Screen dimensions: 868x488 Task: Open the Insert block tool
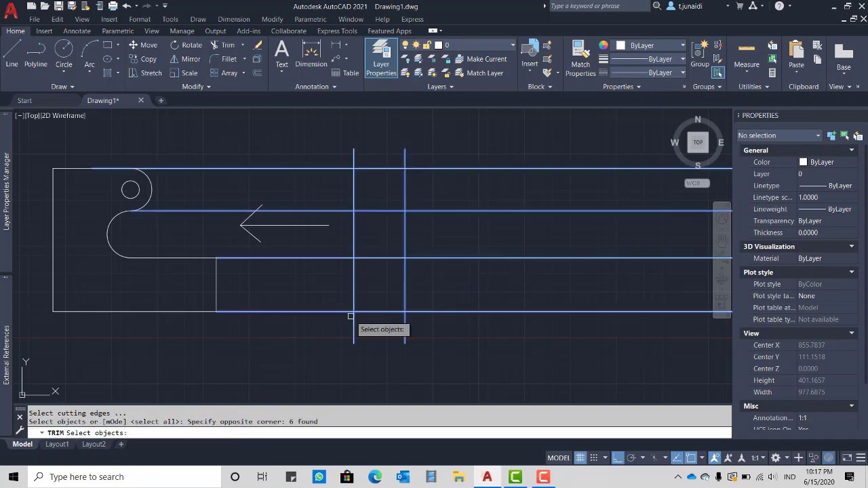530,54
